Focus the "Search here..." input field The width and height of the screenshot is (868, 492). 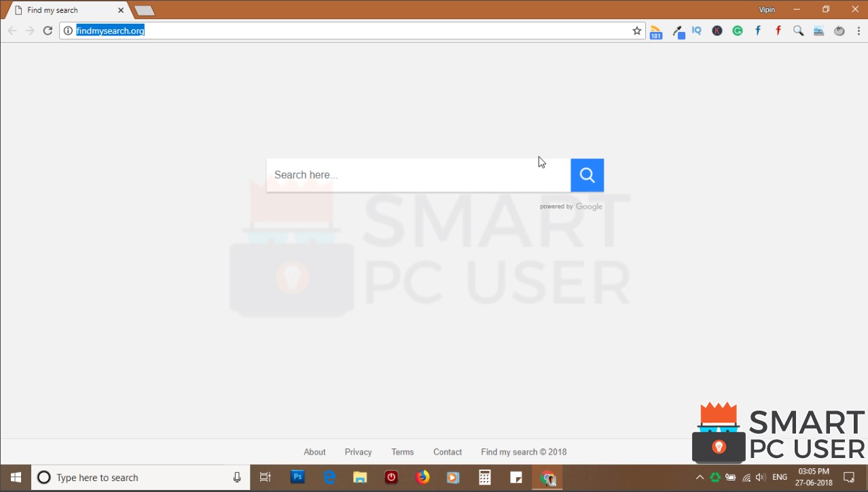point(418,175)
